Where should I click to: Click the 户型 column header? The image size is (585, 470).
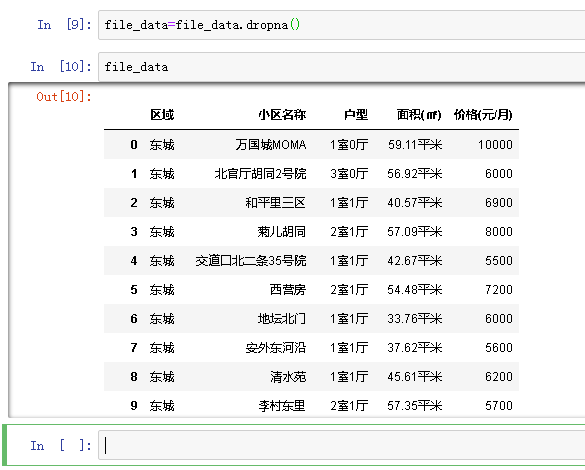(356, 115)
